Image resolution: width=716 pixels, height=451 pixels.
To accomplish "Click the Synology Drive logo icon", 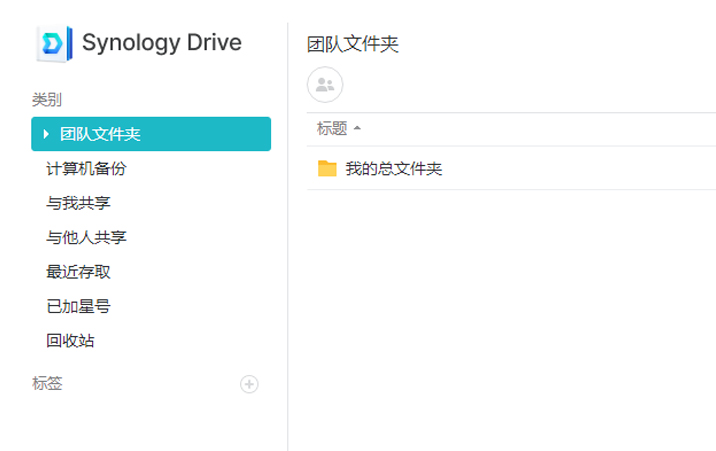I will coord(52,43).
